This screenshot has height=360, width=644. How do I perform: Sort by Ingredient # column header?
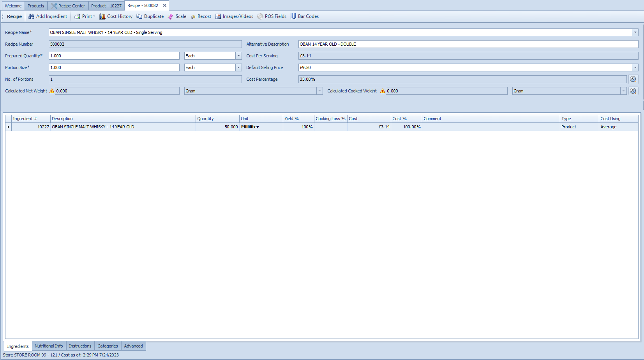(31, 119)
